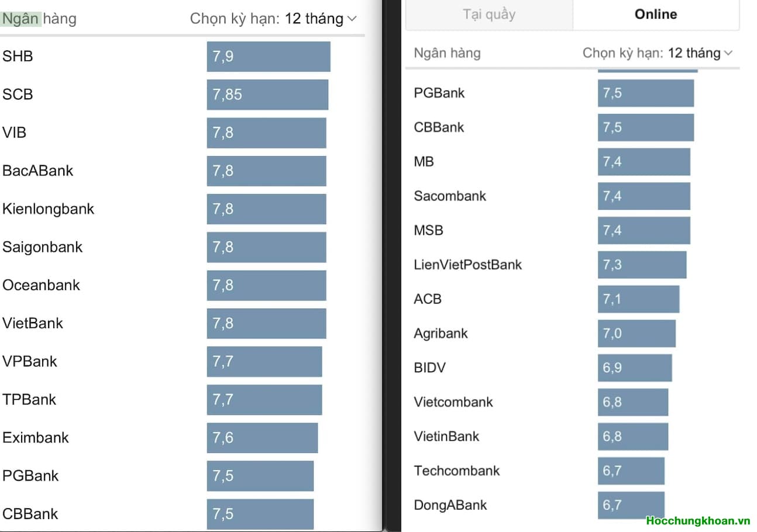Click the BacABank row label
Screen dimensions: 757x532
point(38,171)
